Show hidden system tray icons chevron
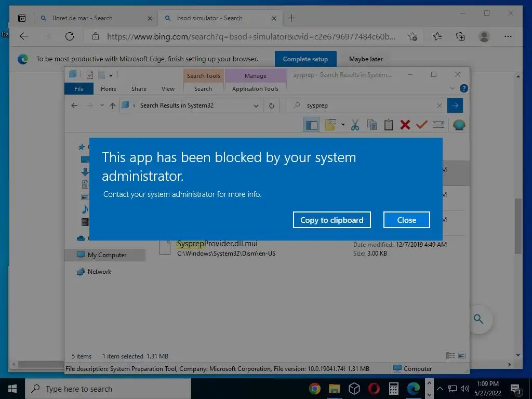The width and height of the screenshot is (532, 399). tap(440, 389)
